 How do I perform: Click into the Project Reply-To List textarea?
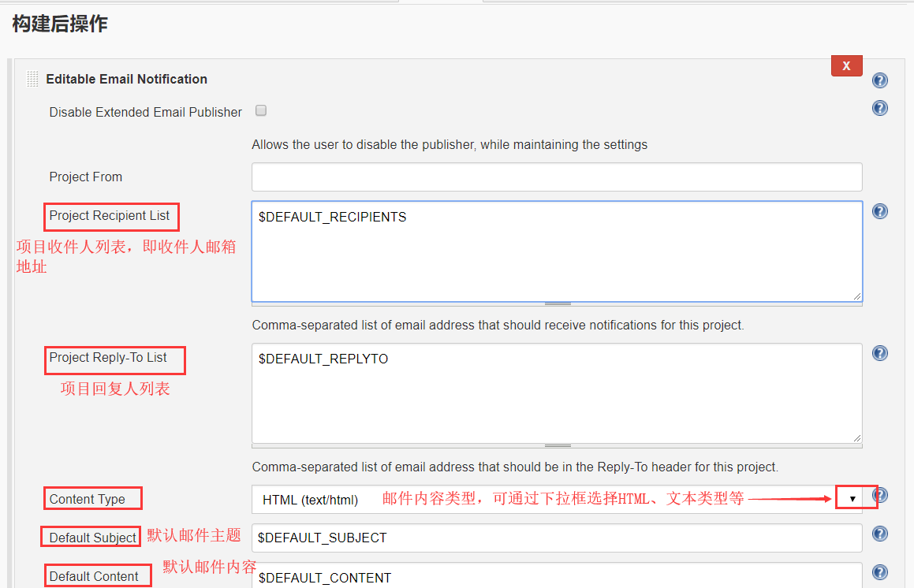point(557,393)
